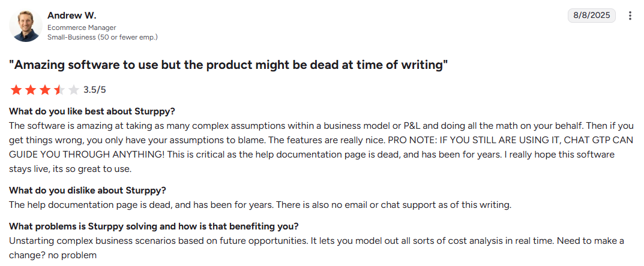Click "What do you dislike about Sturppy?" heading

[88, 191]
